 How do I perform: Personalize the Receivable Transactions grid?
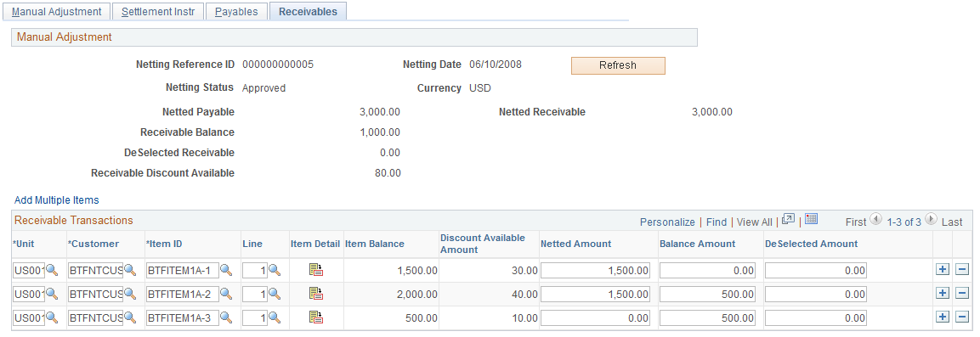(x=667, y=222)
